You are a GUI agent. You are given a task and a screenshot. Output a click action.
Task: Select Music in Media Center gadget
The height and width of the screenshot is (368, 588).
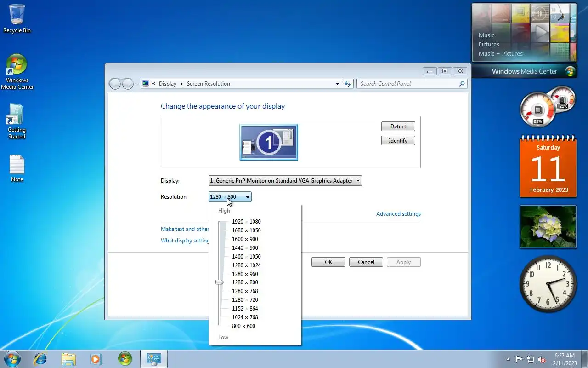pyautogui.click(x=486, y=35)
